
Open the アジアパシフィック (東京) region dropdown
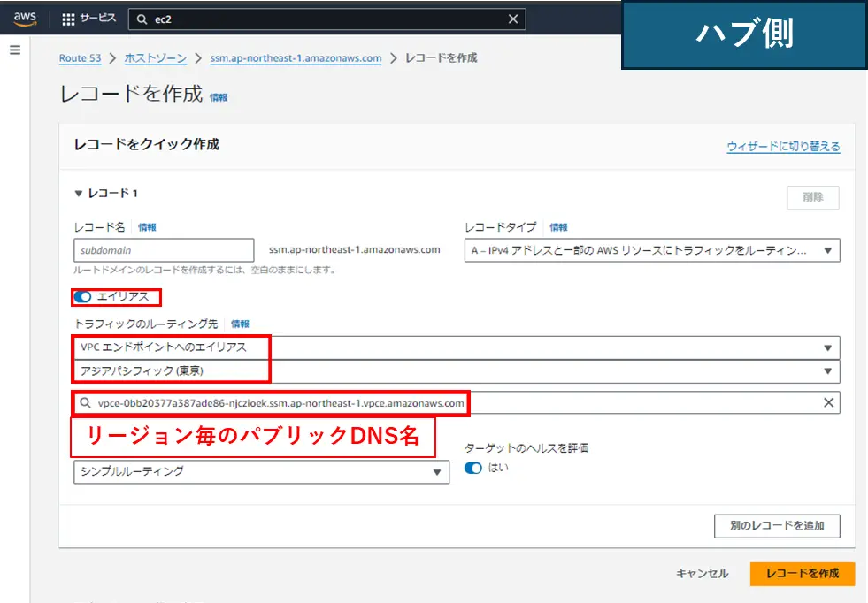[x=457, y=371]
